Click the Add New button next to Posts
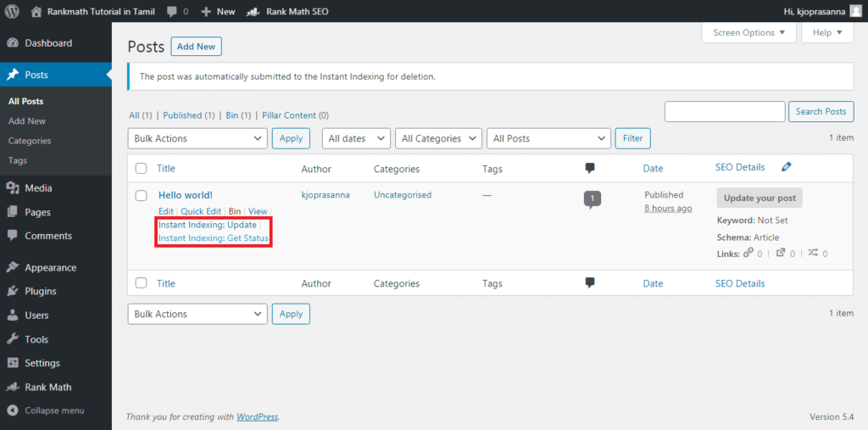 tap(197, 47)
